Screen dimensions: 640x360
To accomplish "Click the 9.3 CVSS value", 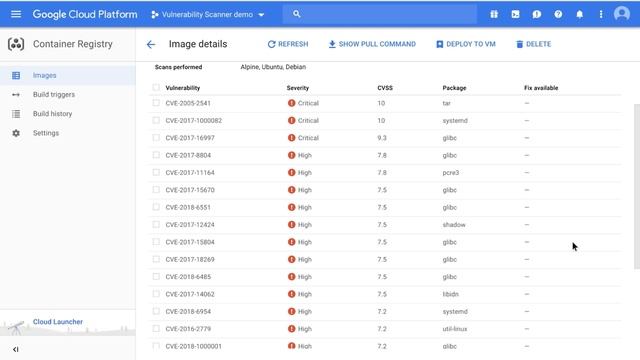I will click(382, 138).
